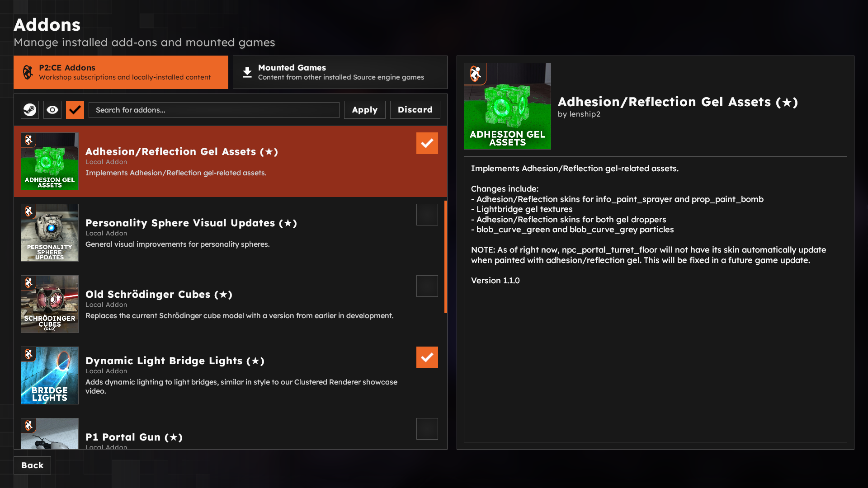
Task: Enable the Personality Sphere Visual Updates addon
Action: click(x=427, y=214)
